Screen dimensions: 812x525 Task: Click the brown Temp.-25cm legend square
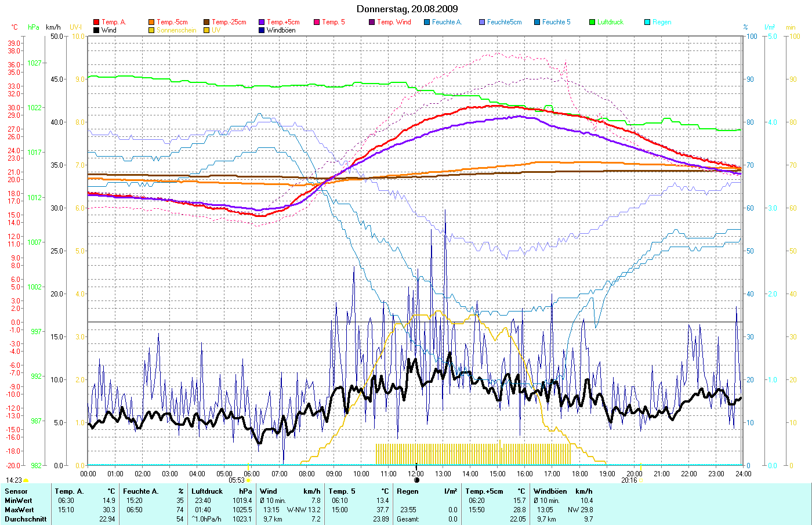[x=206, y=22]
